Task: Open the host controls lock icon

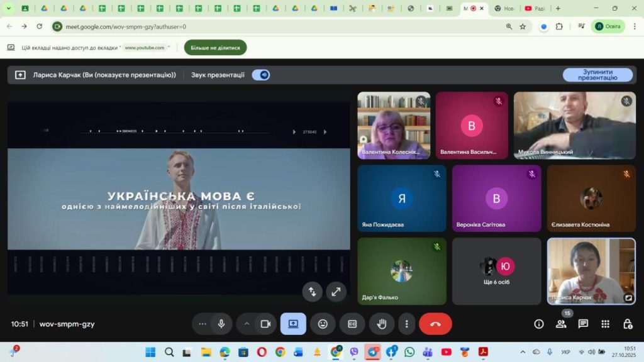Action: tap(627, 324)
